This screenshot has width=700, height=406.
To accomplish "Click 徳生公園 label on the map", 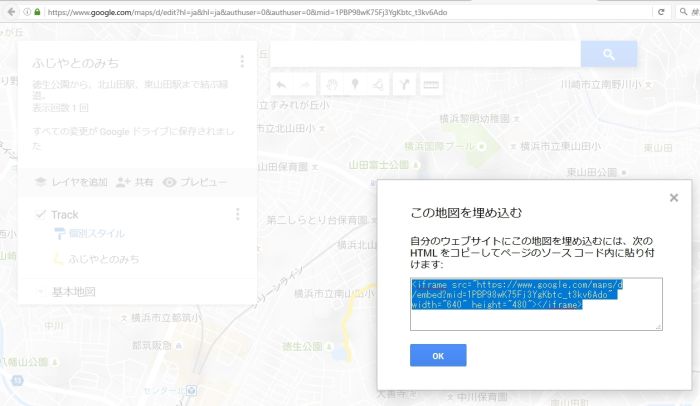I will pos(302,346).
